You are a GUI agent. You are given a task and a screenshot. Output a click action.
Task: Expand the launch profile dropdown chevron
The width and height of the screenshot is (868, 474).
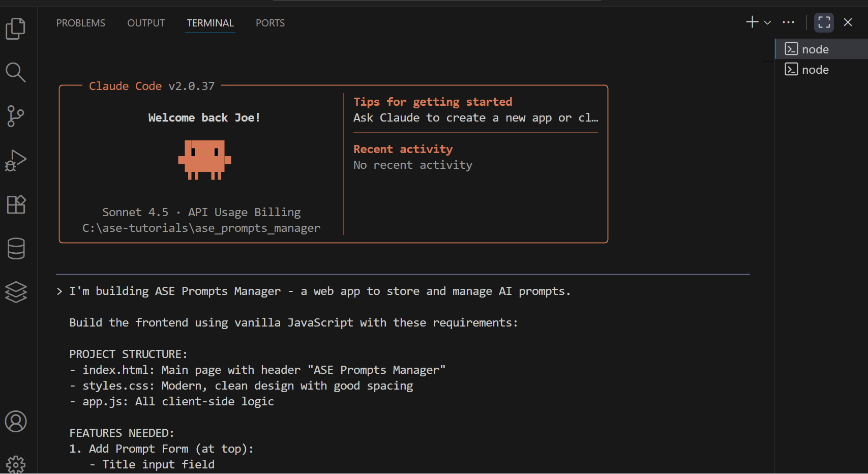click(768, 22)
